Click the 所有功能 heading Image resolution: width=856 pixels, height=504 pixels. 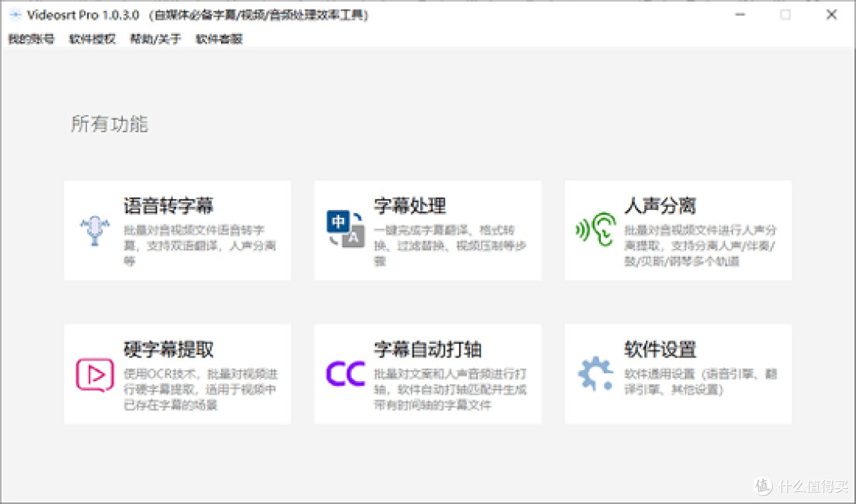109,124
